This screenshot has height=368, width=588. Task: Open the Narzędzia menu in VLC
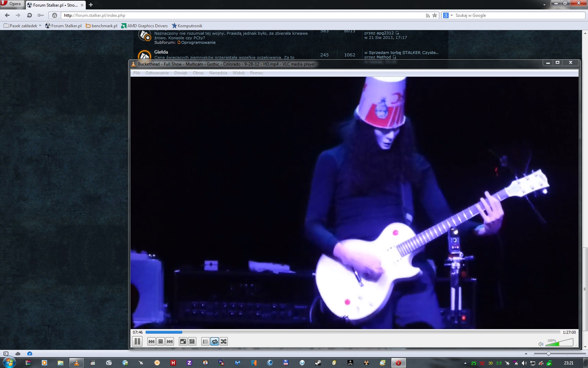[x=218, y=73]
